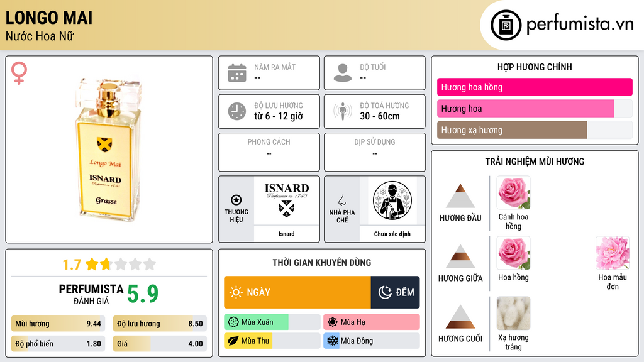Select the Xạ hương trắng note image
The width and height of the screenshot is (644, 362).
tap(513, 313)
